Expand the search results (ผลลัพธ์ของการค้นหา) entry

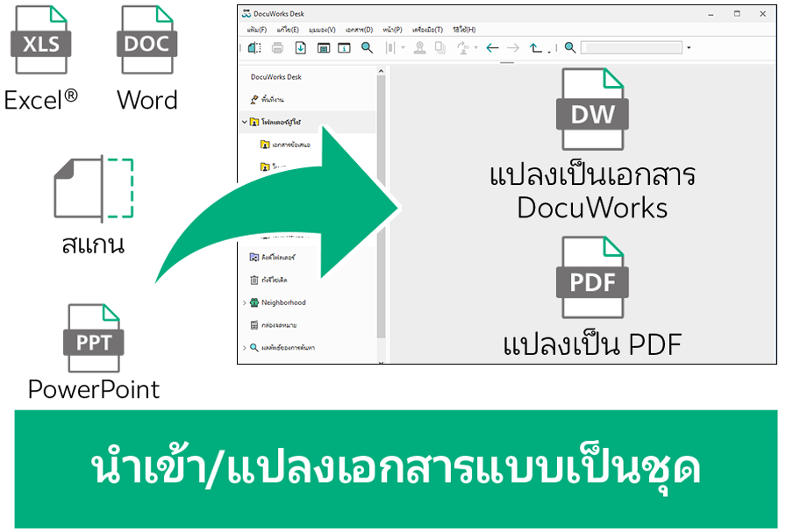pyautogui.click(x=243, y=345)
